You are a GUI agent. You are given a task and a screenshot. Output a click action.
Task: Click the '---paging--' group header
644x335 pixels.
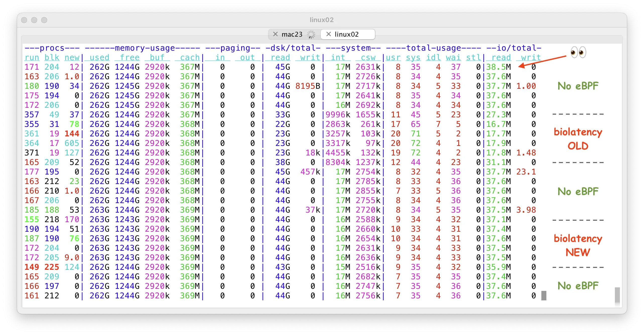click(x=233, y=48)
